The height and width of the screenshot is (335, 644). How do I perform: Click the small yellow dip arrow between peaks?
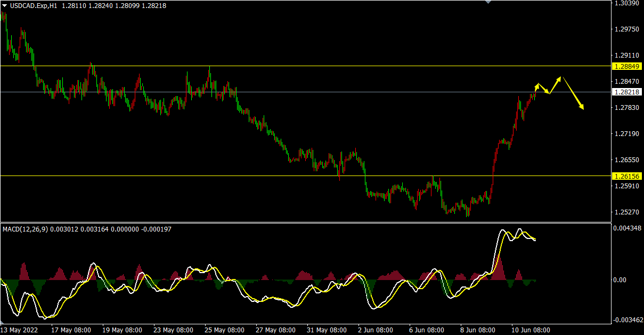pyautogui.click(x=548, y=93)
